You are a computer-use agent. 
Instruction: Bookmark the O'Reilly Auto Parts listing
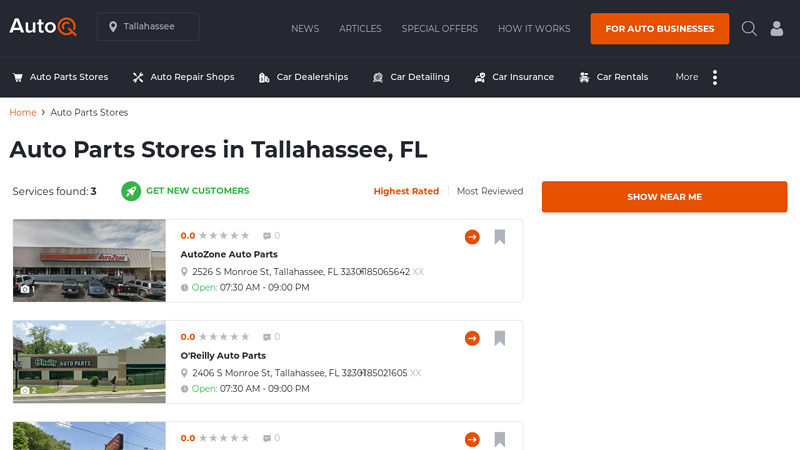click(x=499, y=338)
